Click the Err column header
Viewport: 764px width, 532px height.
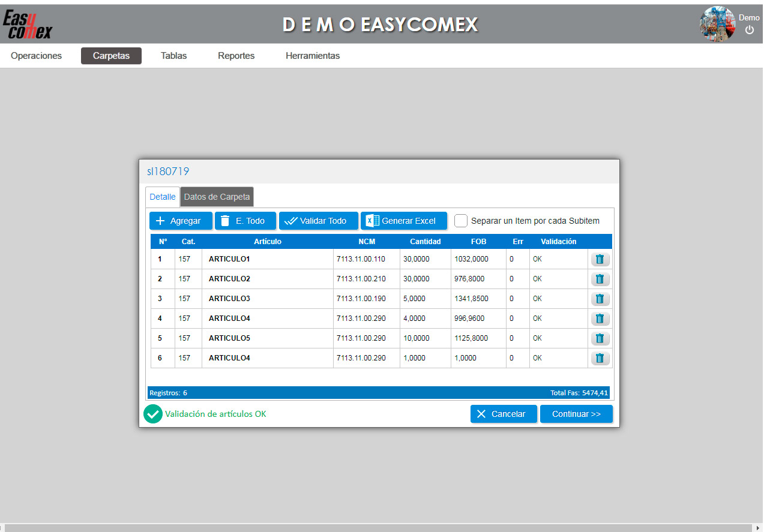(518, 242)
